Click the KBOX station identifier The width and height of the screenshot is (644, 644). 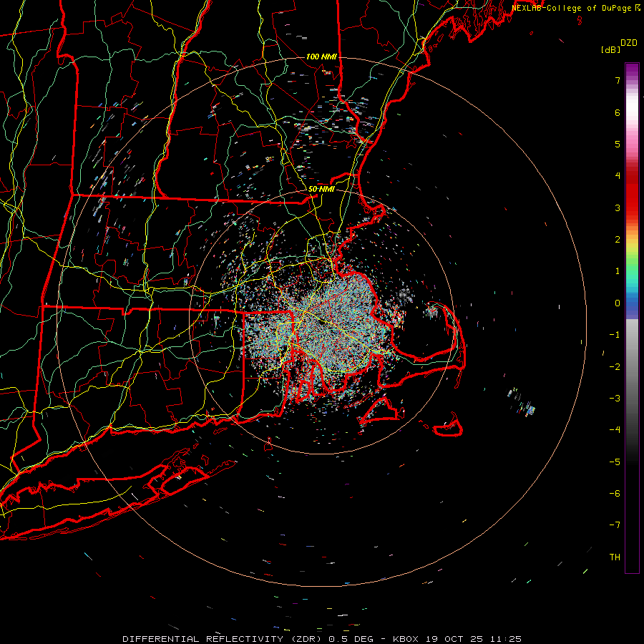(x=406, y=639)
